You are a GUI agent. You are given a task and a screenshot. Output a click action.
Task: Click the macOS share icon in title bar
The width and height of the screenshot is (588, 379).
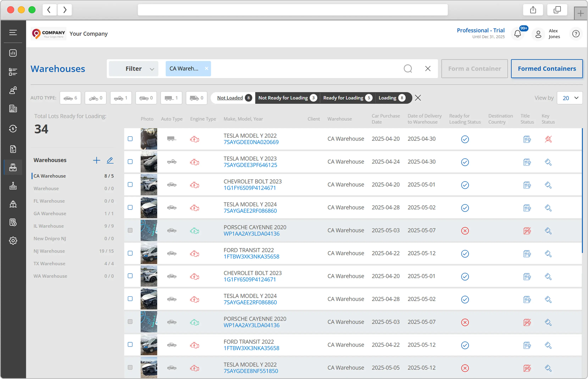tap(533, 10)
